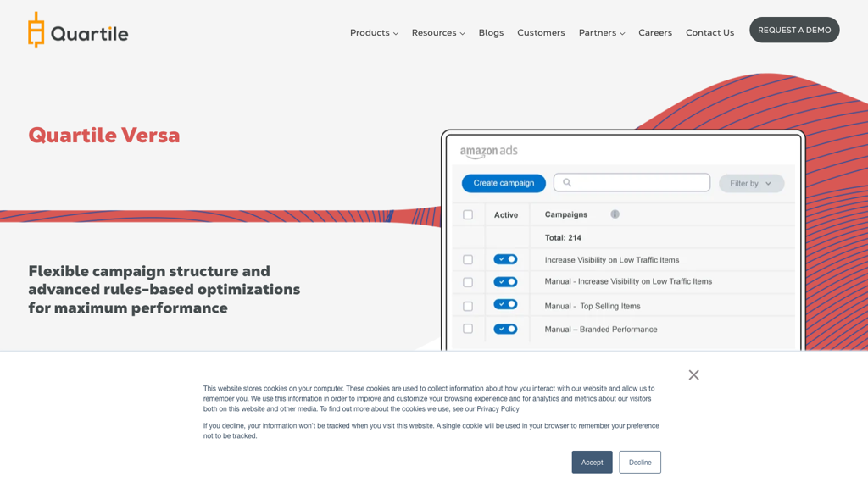Viewport: 868px width, 488px height.
Task: Switch off the Manual – Branded Performance toggle
Action: 505,329
